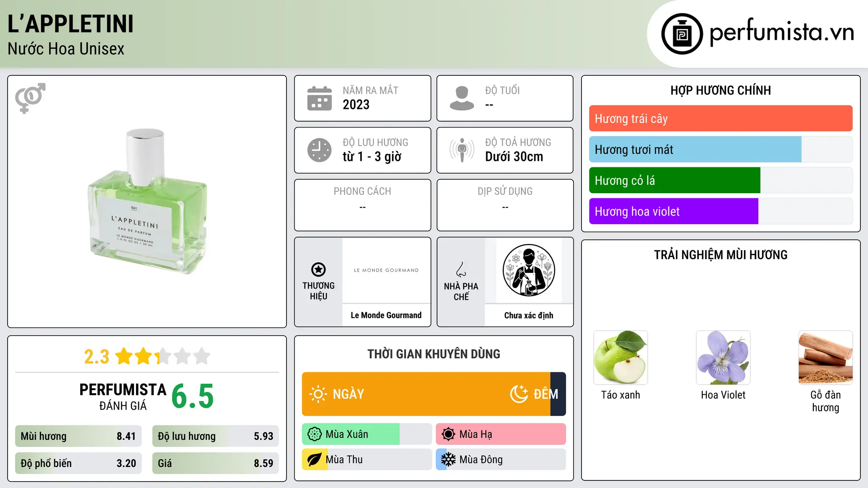Open the Le Monde Gourmand brand name link
Viewport: 868px width, 488px height.
coord(386,315)
